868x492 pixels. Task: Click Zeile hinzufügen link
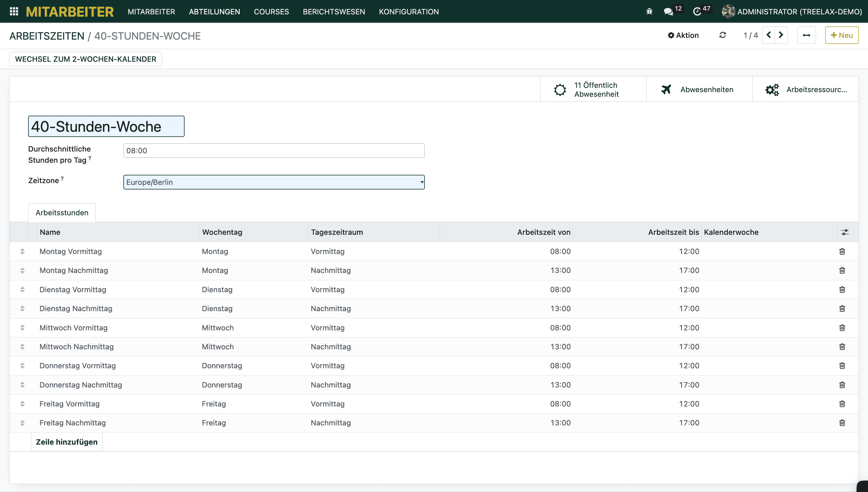(67, 442)
